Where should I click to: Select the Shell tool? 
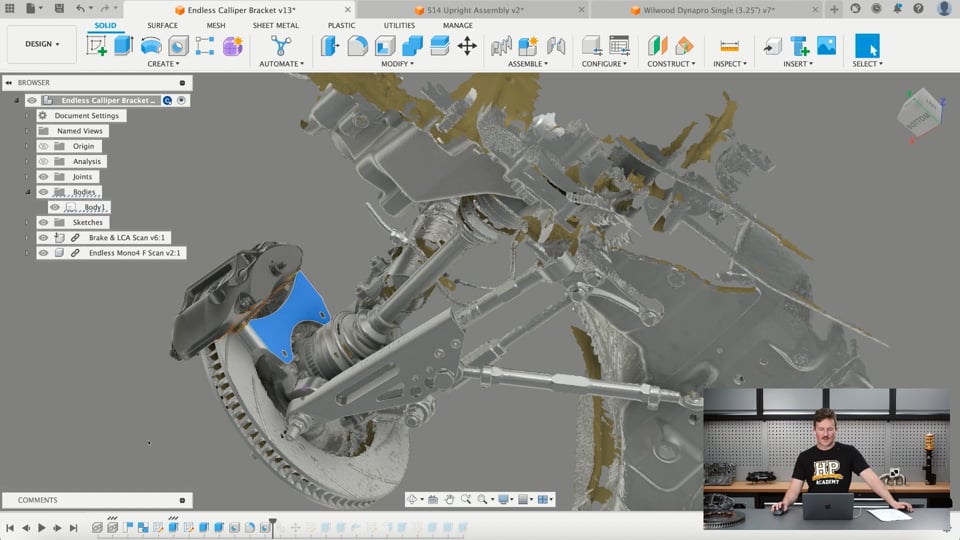point(385,46)
